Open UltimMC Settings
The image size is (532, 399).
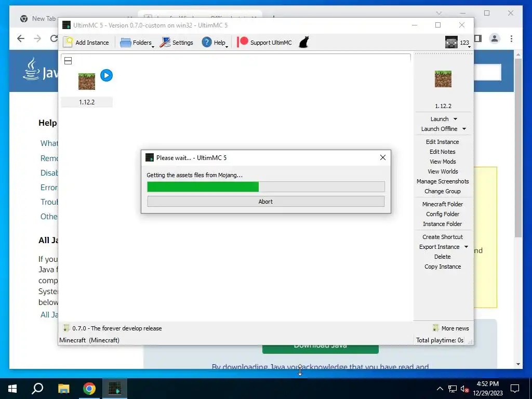click(x=177, y=43)
